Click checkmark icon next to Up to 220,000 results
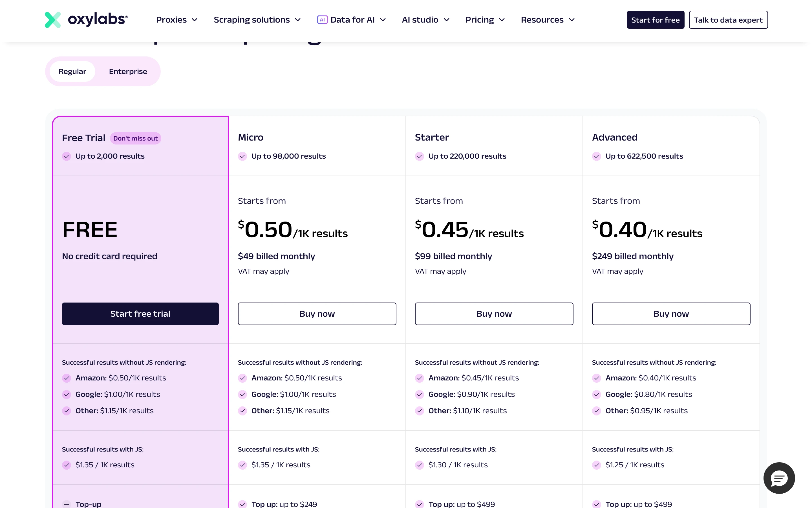Viewport: 812px width, 508px height. click(x=420, y=156)
